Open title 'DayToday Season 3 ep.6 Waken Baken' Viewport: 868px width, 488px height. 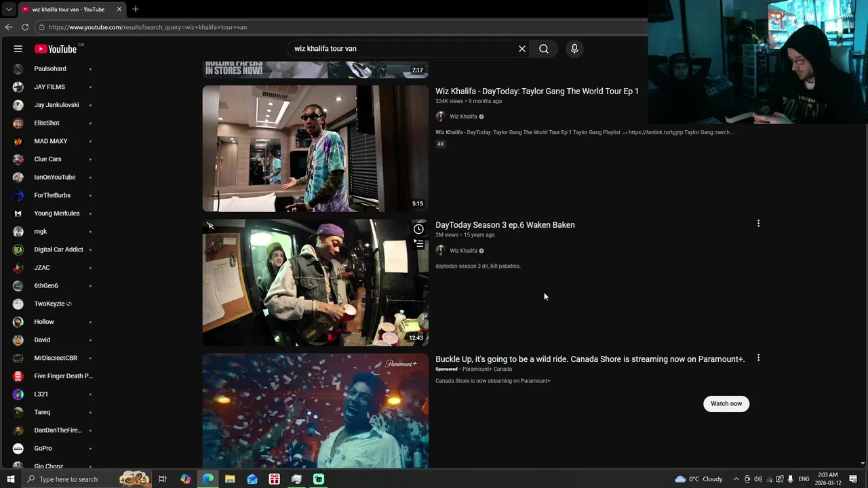pos(505,225)
